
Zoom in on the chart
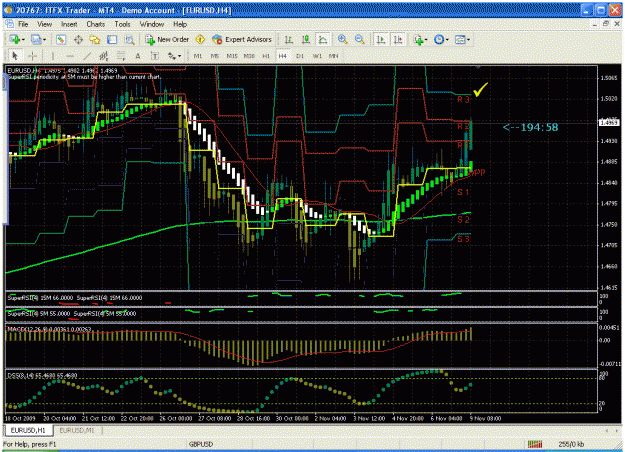342,39
